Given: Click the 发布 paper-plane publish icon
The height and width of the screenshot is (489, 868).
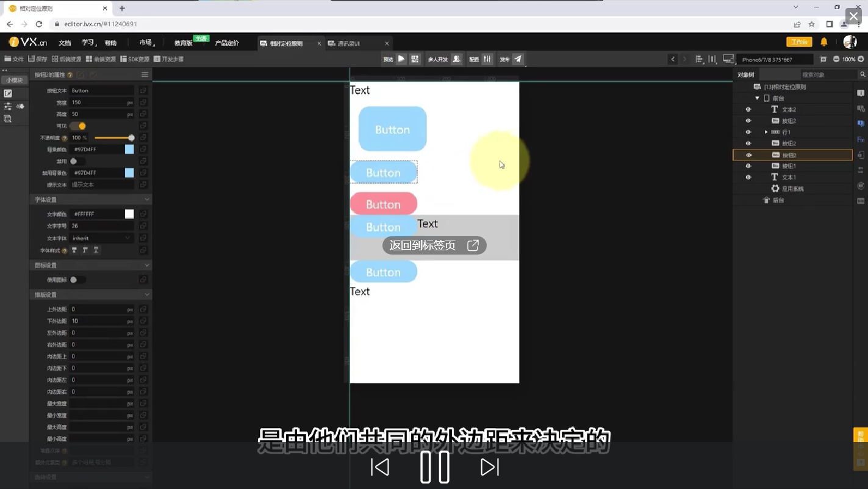Looking at the screenshot, I should click(x=518, y=59).
